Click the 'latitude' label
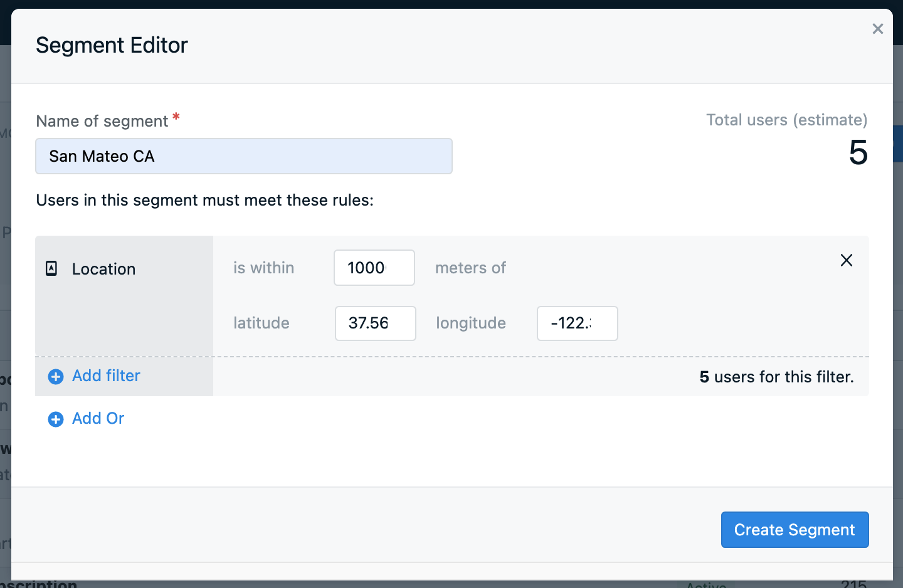 point(261,323)
